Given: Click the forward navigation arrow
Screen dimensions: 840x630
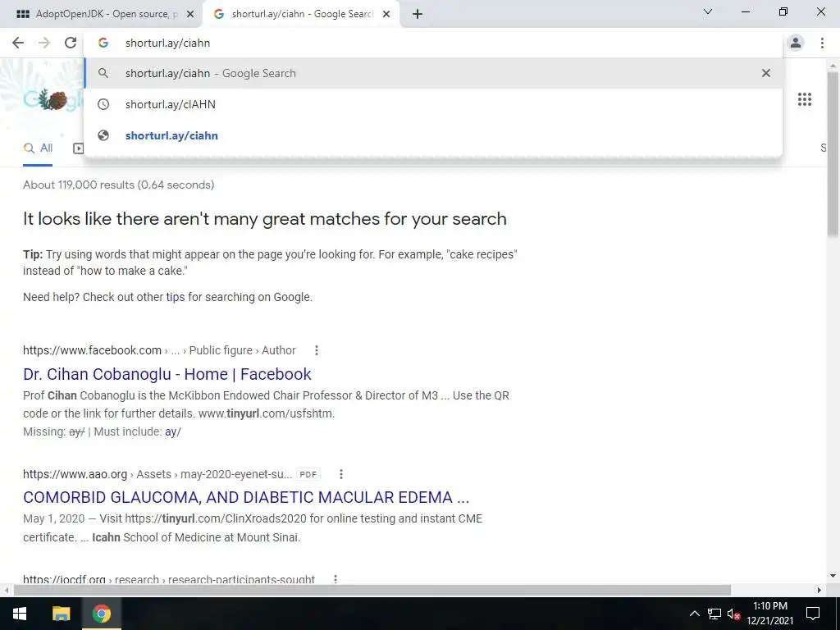Looking at the screenshot, I should pyautogui.click(x=44, y=43).
